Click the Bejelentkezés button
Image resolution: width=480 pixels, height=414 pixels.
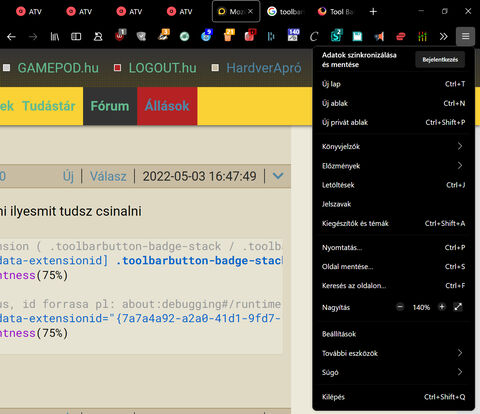[x=440, y=60]
